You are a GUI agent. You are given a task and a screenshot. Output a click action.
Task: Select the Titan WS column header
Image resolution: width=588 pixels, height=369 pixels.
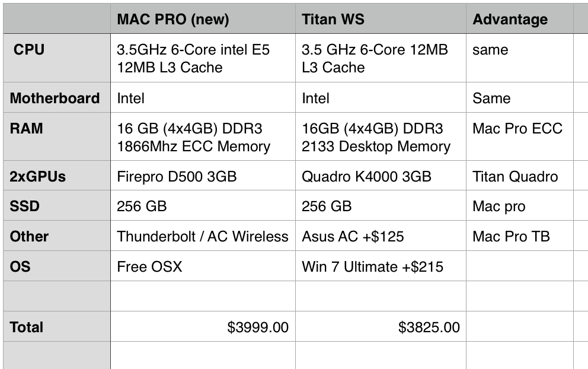coord(381,19)
